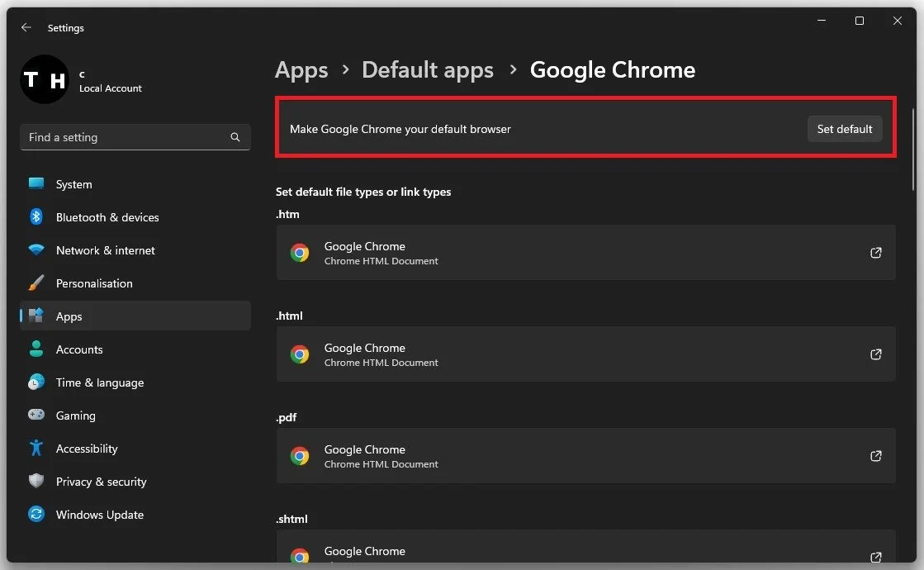924x570 pixels.
Task: Go to Default apps breadcrumb
Action: pyautogui.click(x=427, y=70)
